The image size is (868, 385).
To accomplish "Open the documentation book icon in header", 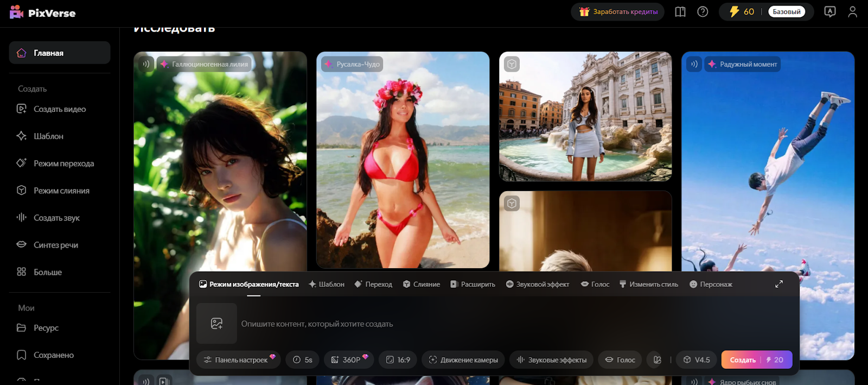I will point(680,11).
